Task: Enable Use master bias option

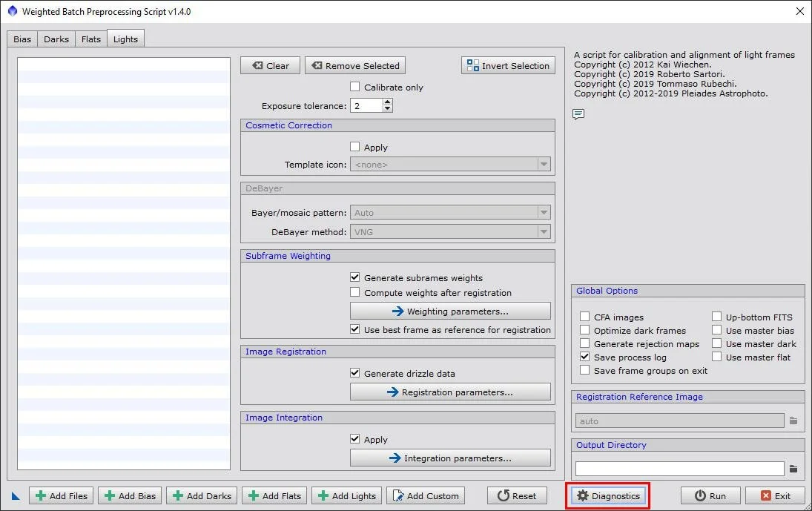Action: click(x=717, y=330)
